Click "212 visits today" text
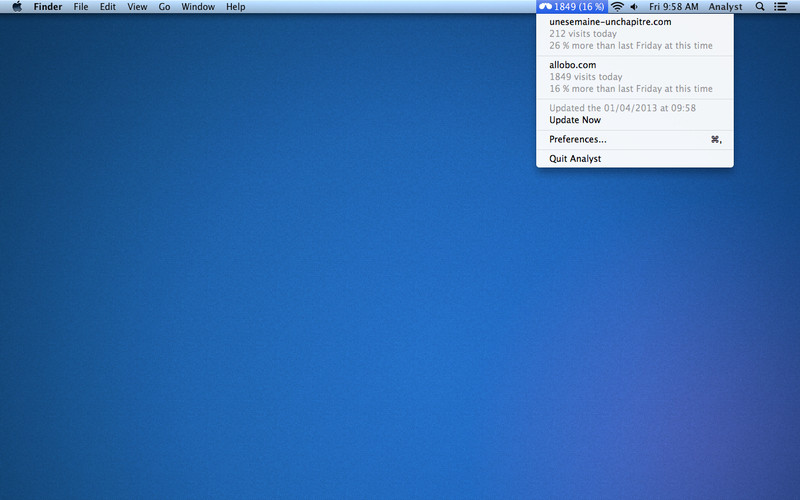This screenshot has width=800, height=500. 583,34
